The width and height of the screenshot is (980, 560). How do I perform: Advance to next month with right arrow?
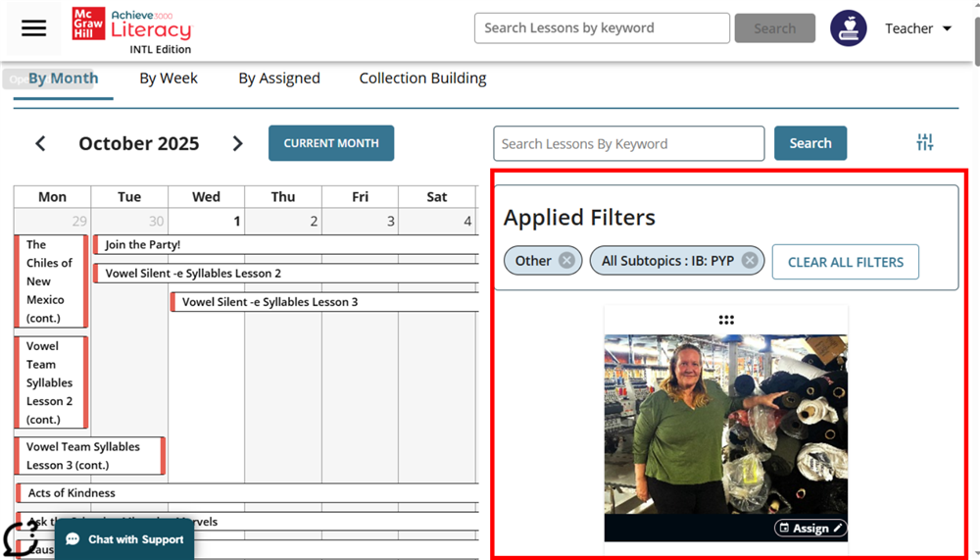pos(237,143)
